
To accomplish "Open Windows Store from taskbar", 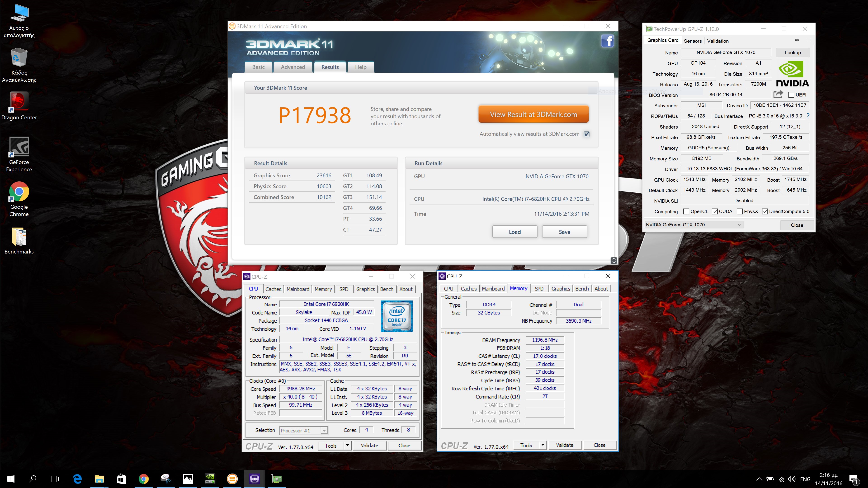I will (x=121, y=479).
